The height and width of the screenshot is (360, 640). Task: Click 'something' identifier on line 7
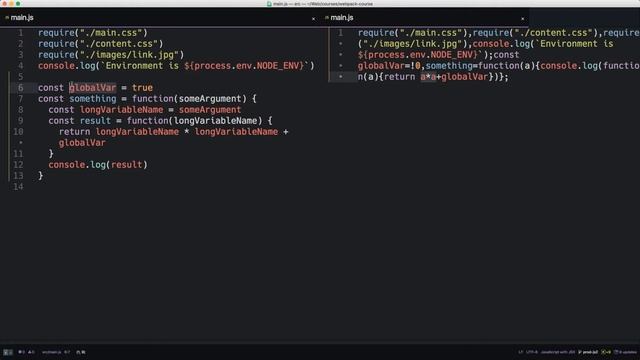[x=93, y=99]
